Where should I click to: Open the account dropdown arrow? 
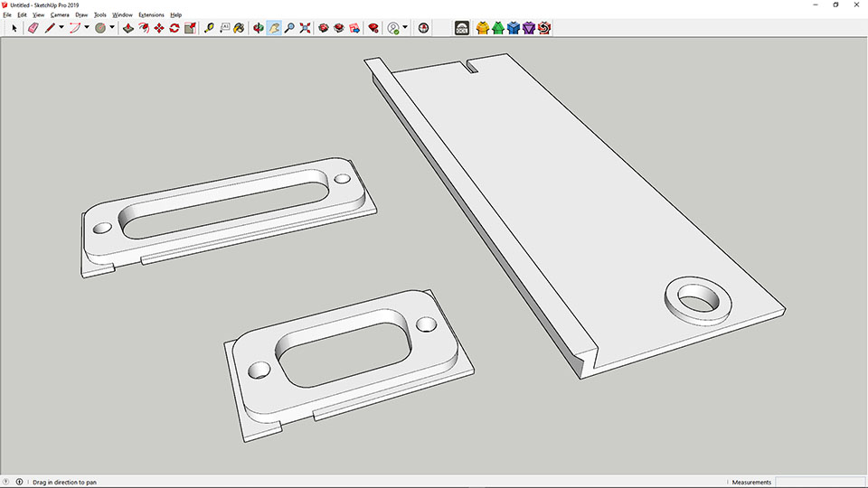tap(405, 27)
